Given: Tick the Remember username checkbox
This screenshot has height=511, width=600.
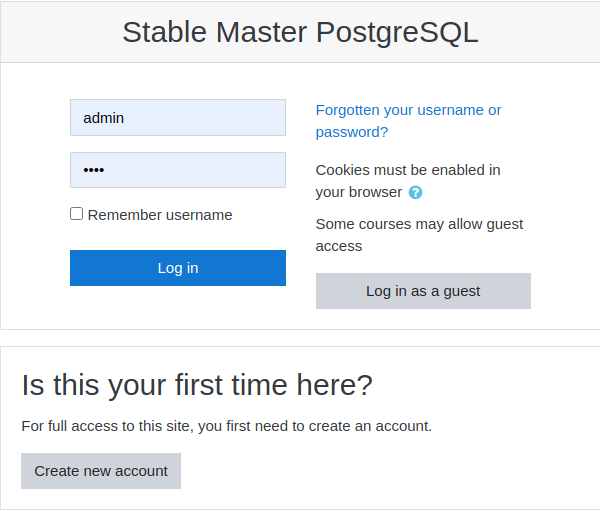Looking at the screenshot, I should (77, 214).
